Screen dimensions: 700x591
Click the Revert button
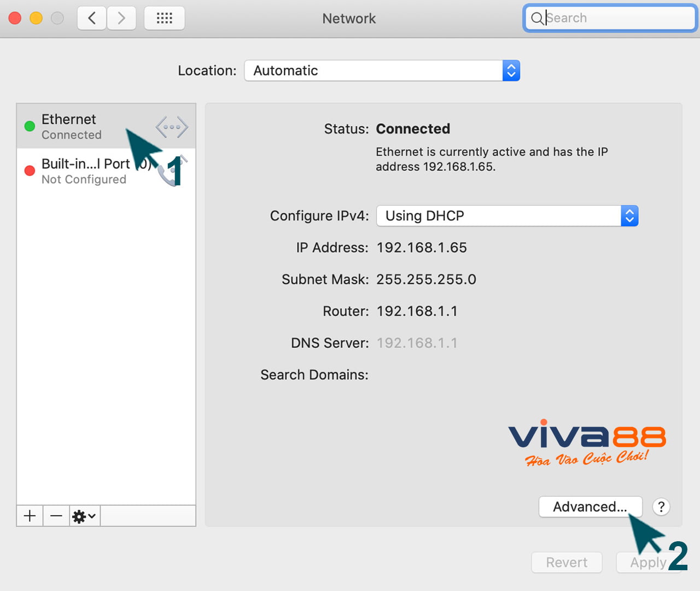pos(567,563)
